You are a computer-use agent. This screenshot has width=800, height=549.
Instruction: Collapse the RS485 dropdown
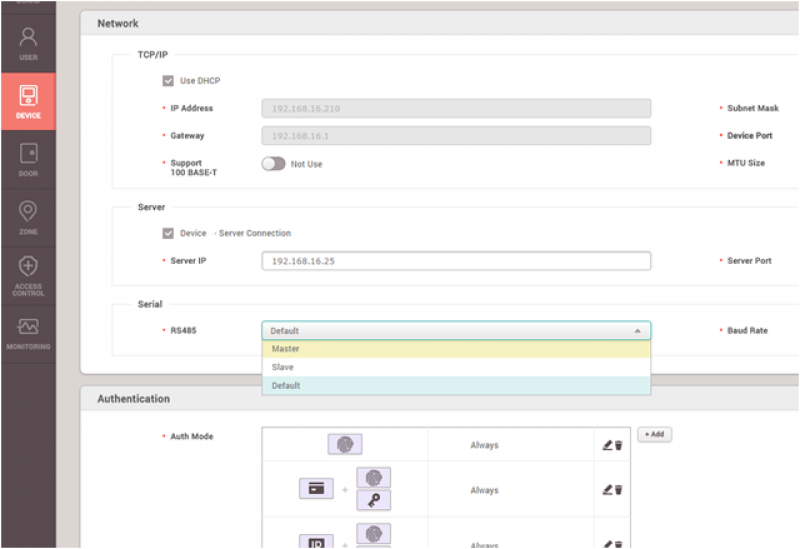click(x=637, y=331)
